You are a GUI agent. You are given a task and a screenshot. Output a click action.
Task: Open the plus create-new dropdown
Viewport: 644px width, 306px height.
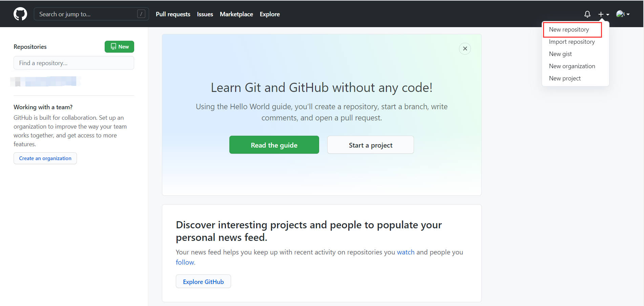tap(604, 14)
